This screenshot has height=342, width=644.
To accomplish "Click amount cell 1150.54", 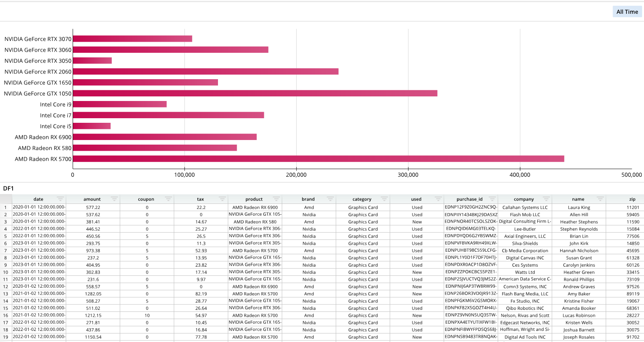I will click(x=93, y=337).
